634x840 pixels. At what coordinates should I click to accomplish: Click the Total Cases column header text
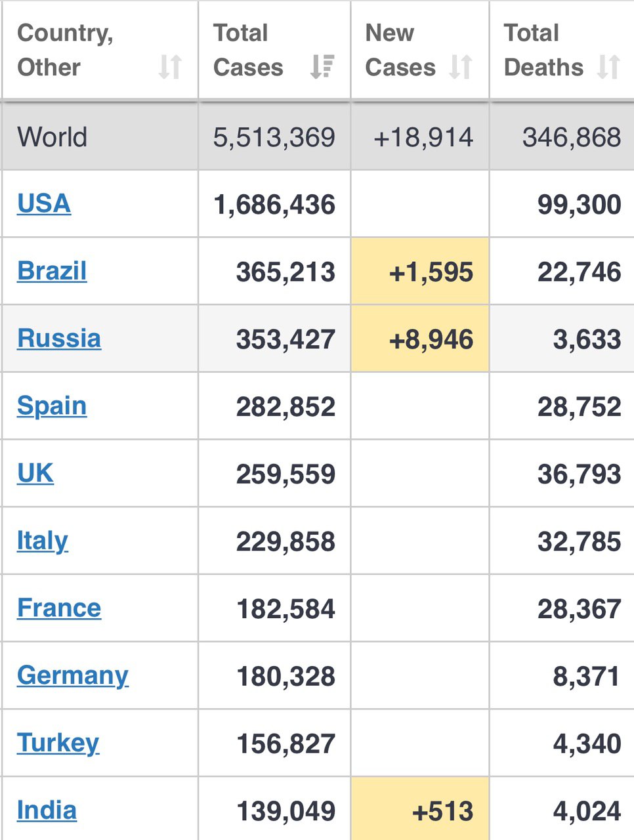(x=248, y=50)
